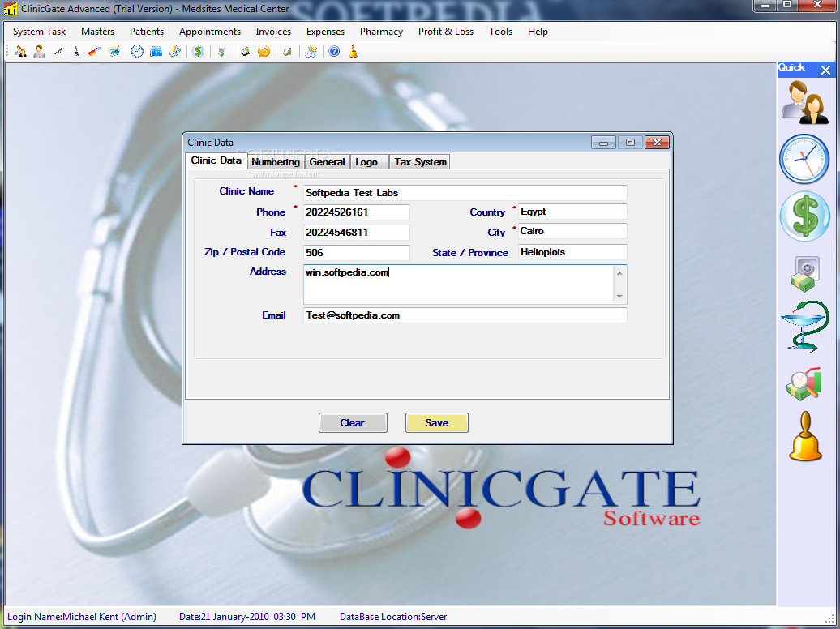Click the microscope toolbar icon
Image resolution: width=840 pixels, height=629 pixels.
(x=76, y=51)
